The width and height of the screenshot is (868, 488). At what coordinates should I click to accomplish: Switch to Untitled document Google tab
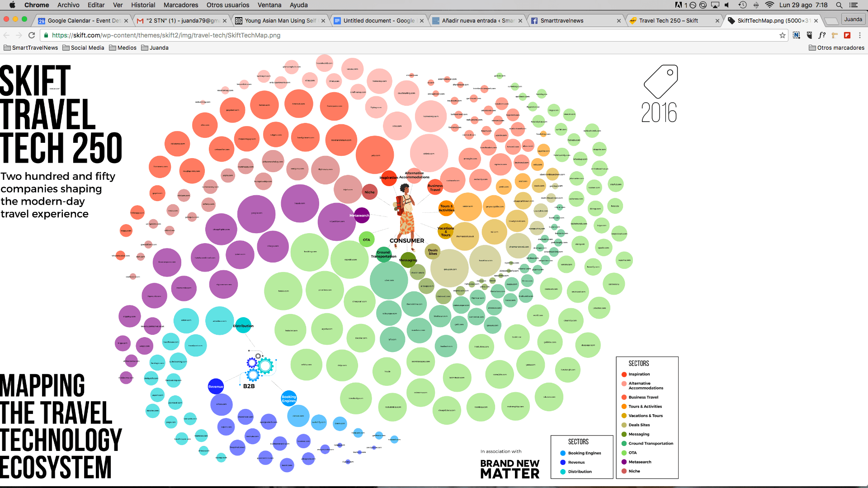(x=378, y=21)
